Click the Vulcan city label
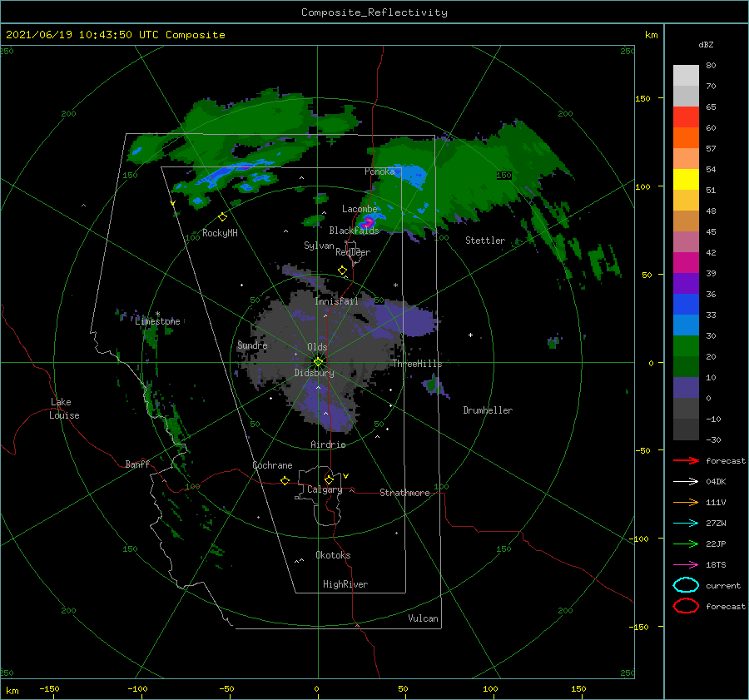The image size is (749, 700). coord(423,618)
